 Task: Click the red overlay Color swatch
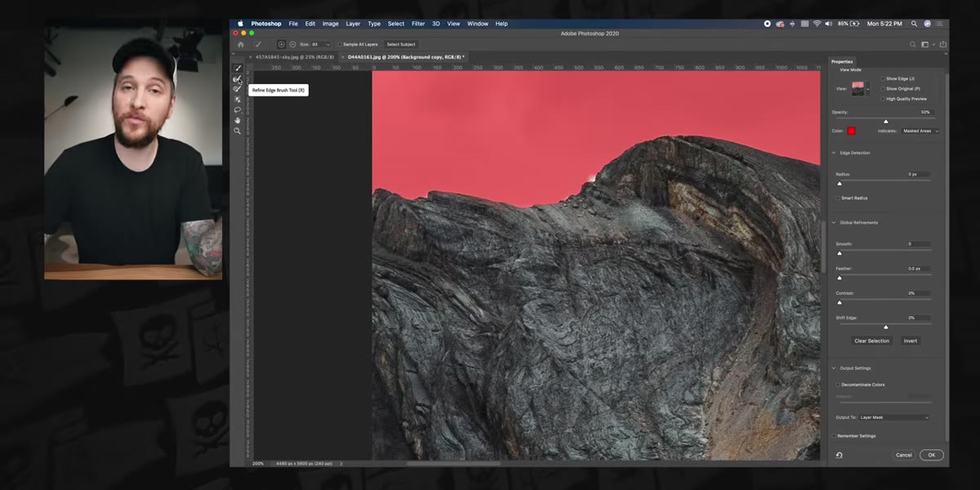851,131
